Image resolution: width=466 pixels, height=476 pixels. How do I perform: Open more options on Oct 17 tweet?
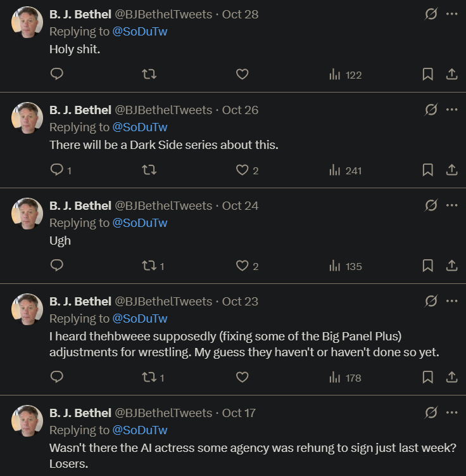(451, 413)
